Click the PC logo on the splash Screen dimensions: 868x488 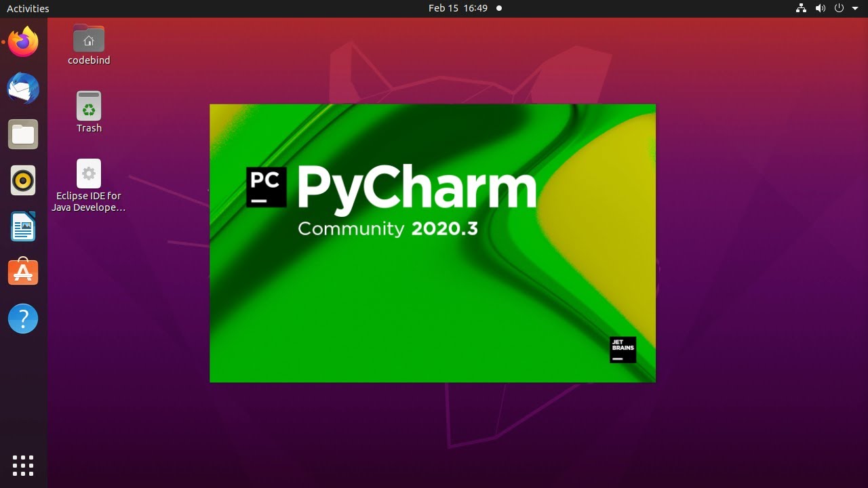click(x=266, y=187)
